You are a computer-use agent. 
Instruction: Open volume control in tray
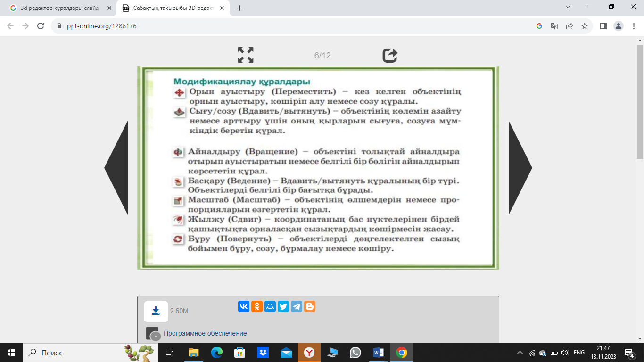click(565, 353)
